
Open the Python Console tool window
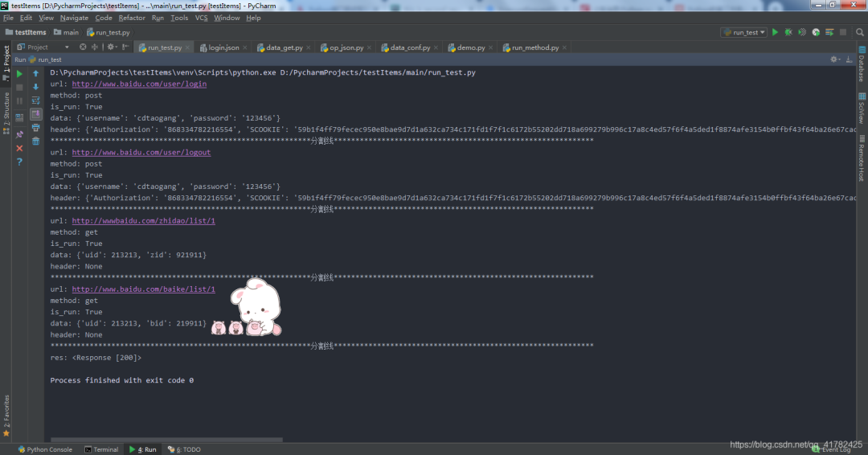point(45,449)
